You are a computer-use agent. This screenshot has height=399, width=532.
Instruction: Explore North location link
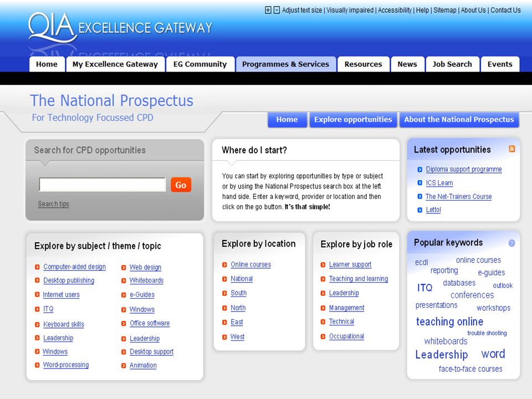(x=238, y=308)
